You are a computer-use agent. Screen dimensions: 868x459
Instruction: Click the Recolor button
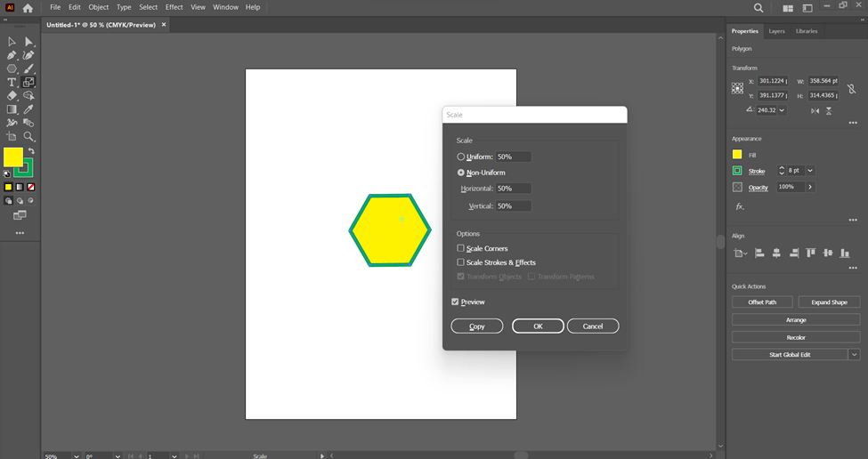coord(796,337)
